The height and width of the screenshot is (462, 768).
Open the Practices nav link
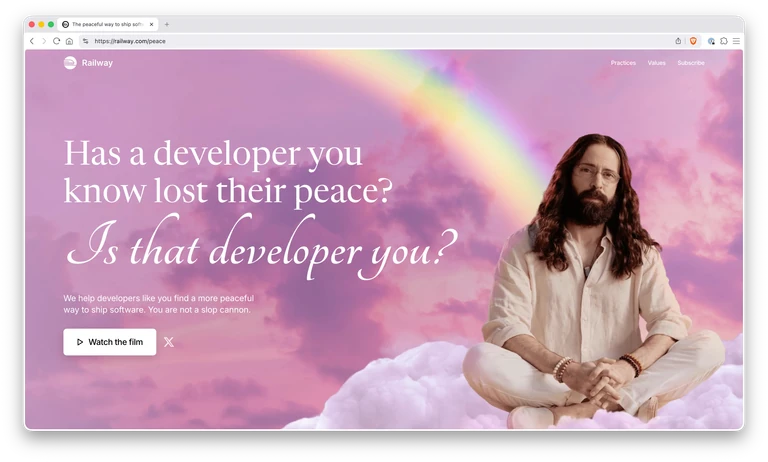[623, 63]
